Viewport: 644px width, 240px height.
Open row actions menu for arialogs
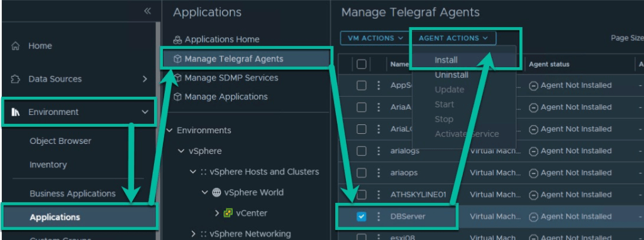(x=379, y=151)
